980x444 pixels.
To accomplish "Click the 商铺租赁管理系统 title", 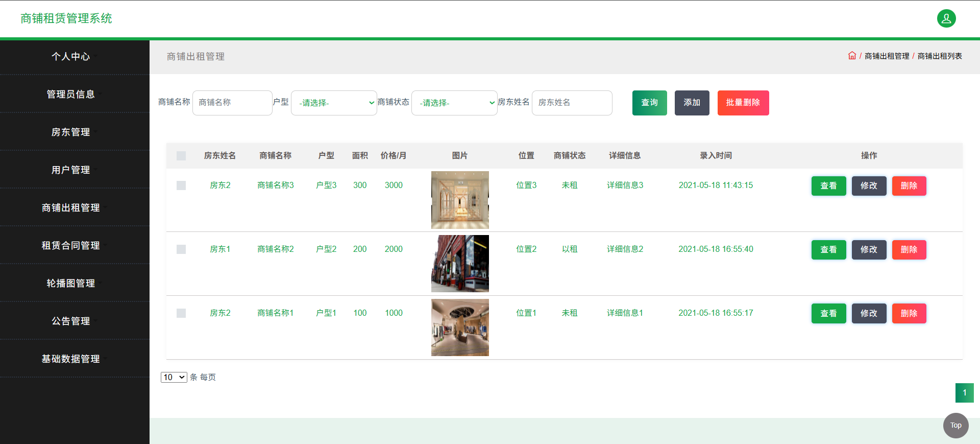I will 66,18.
